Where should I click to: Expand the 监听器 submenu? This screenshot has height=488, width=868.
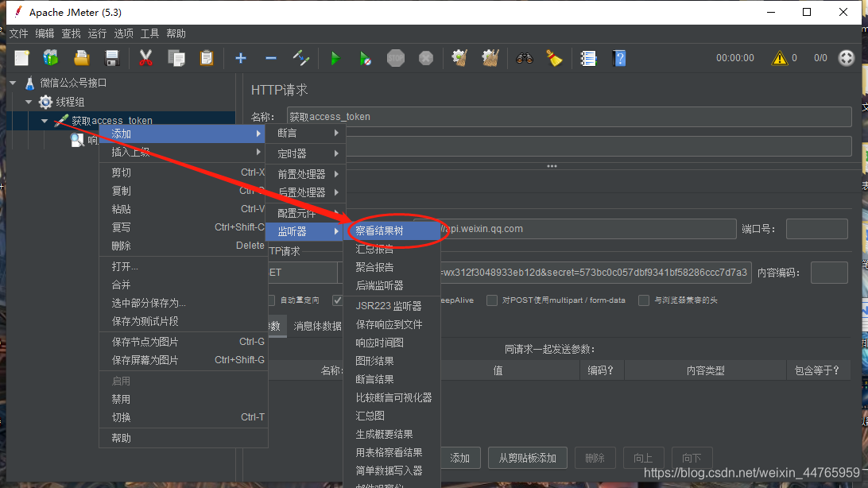(x=305, y=231)
